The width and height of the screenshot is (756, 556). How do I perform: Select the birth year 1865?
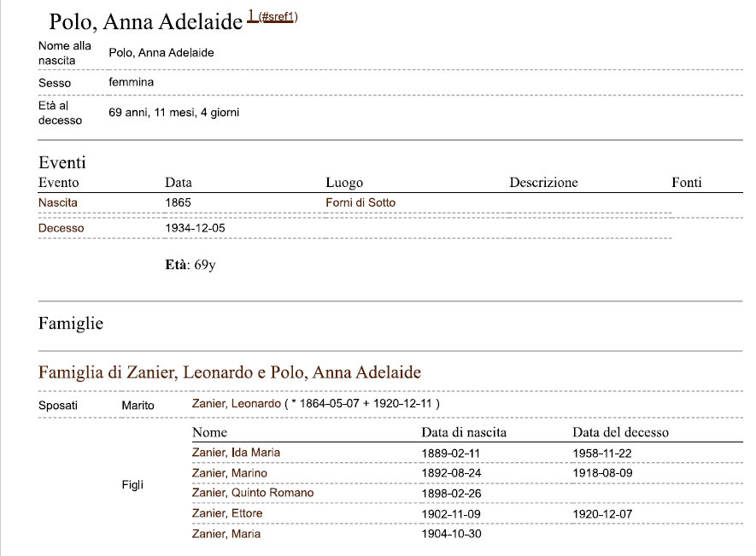178,202
